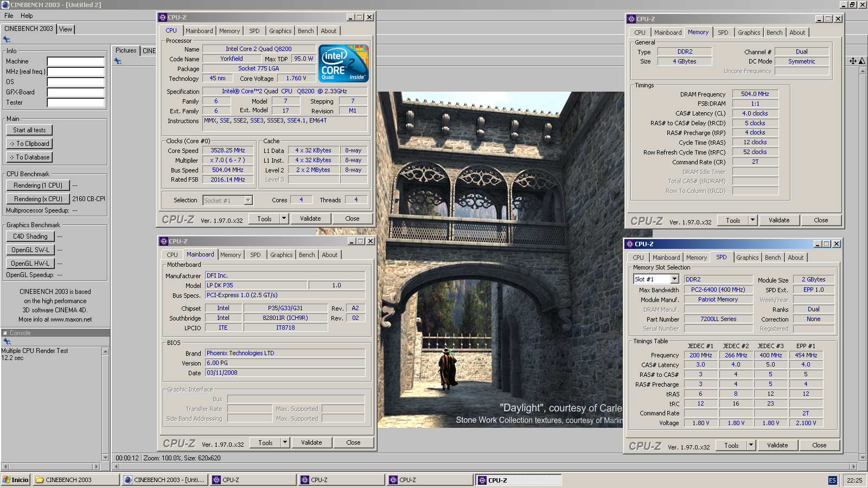
Task: Click Close in CPU-Z Mainboard window
Action: [353, 442]
